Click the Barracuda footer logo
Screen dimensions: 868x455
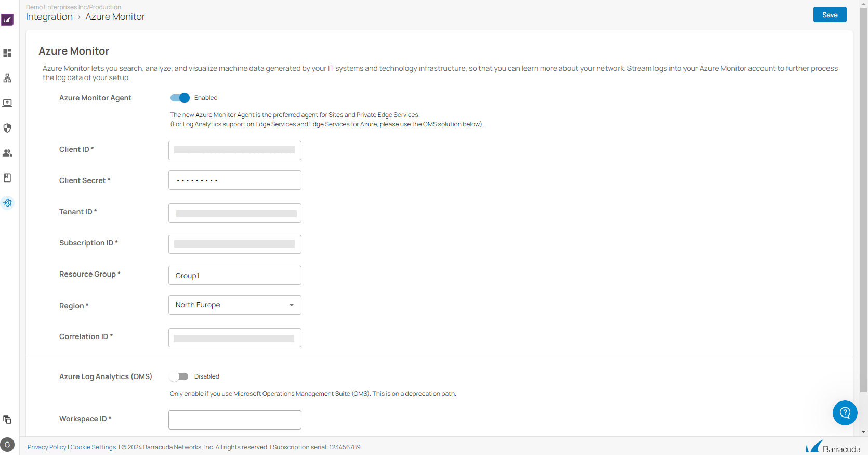(x=833, y=447)
